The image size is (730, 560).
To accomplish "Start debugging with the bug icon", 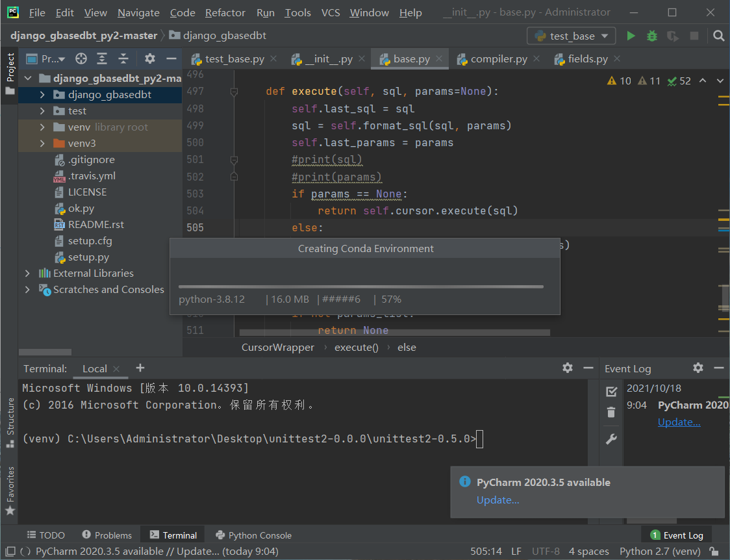I will [650, 36].
